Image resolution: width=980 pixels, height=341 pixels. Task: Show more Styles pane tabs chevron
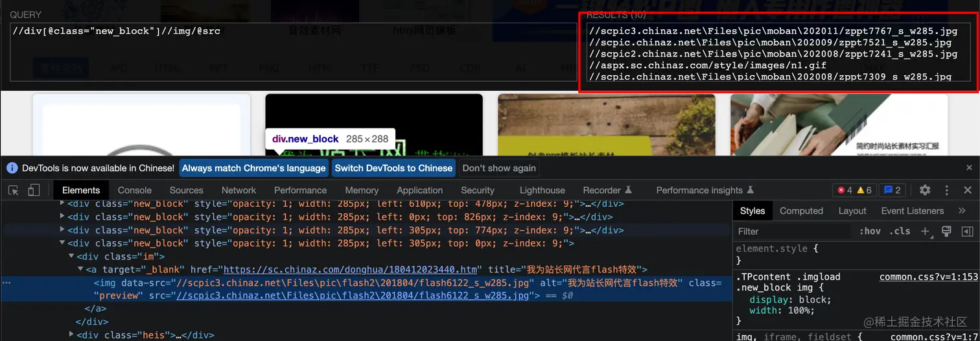pos(962,211)
